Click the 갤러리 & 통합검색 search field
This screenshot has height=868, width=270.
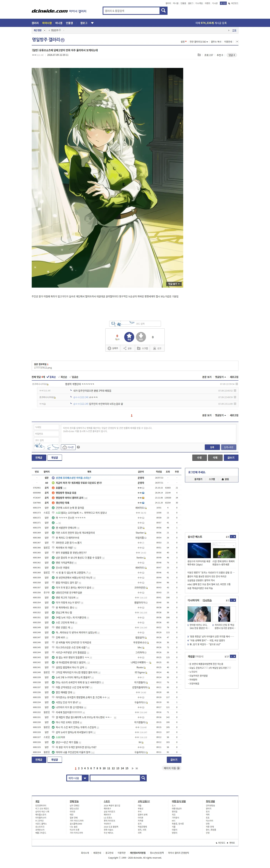tap(131, 11)
